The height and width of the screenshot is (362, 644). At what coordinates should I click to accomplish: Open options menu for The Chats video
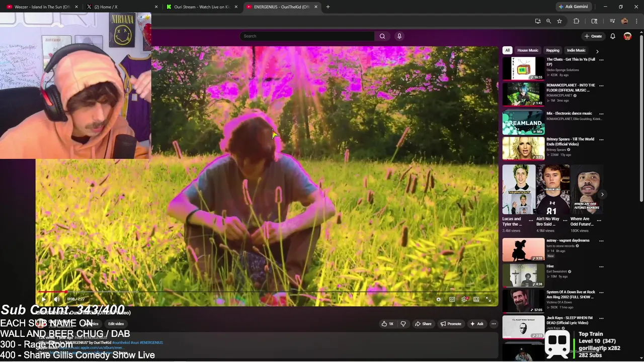[x=601, y=60]
